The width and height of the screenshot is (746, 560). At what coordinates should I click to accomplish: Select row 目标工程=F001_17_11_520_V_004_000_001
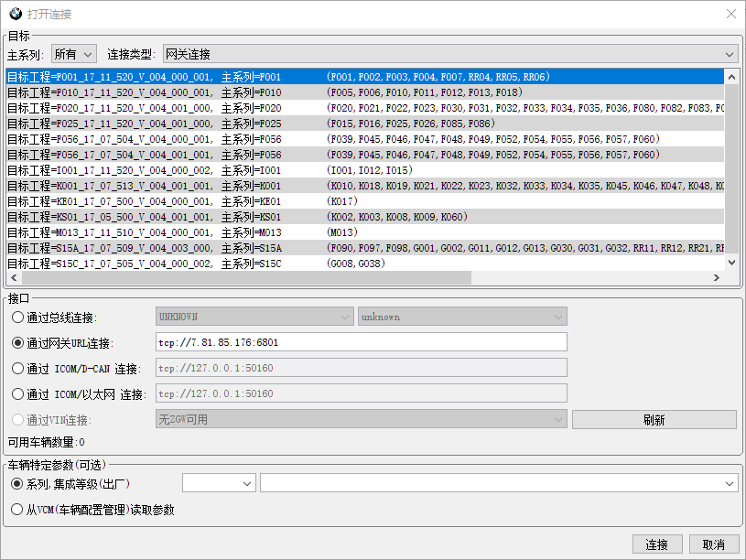(365, 77)
